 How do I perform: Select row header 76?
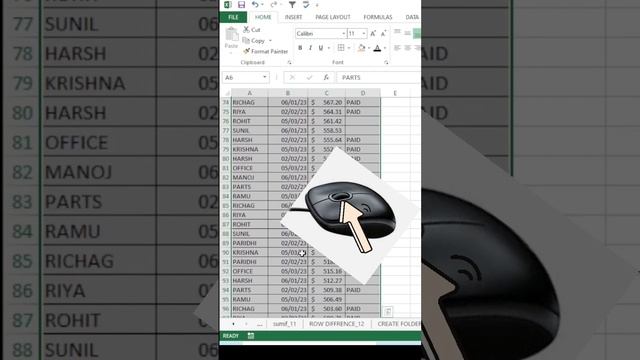(x=226, y=121)
